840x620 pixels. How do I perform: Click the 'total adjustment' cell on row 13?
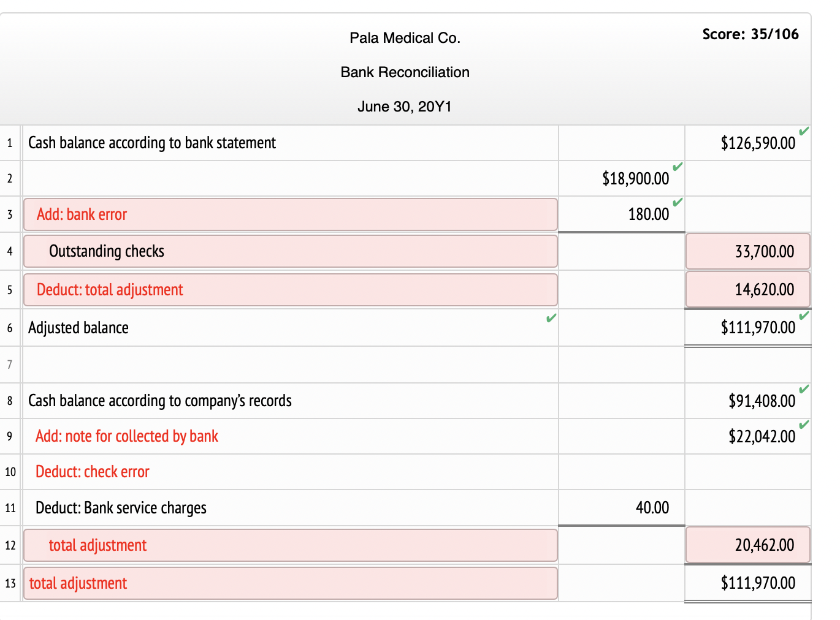290,583
